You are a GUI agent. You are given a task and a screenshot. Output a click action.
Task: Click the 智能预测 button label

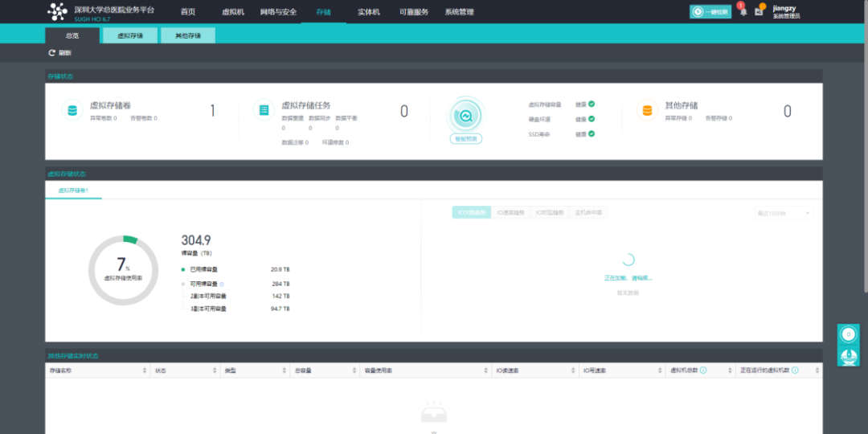coord(465,139)
